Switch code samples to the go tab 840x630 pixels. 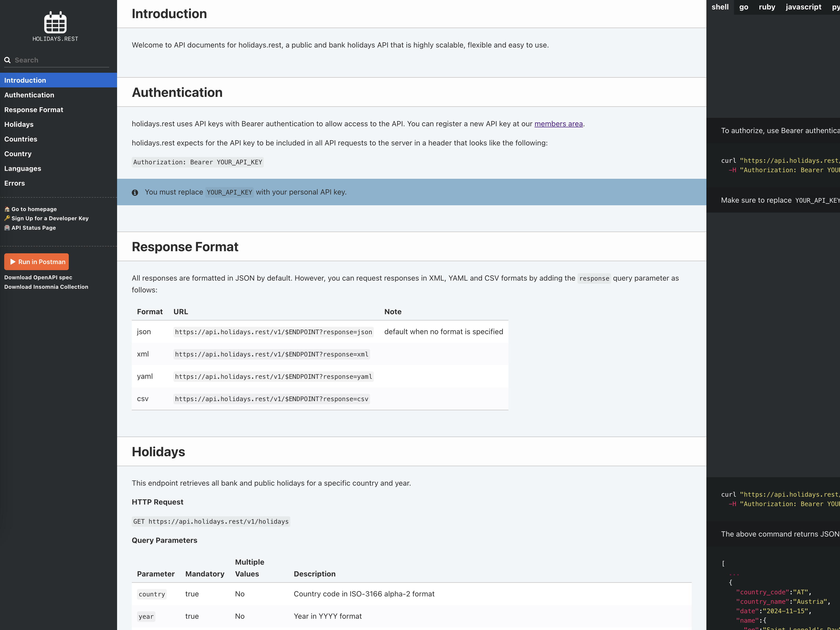click(744, 7)
